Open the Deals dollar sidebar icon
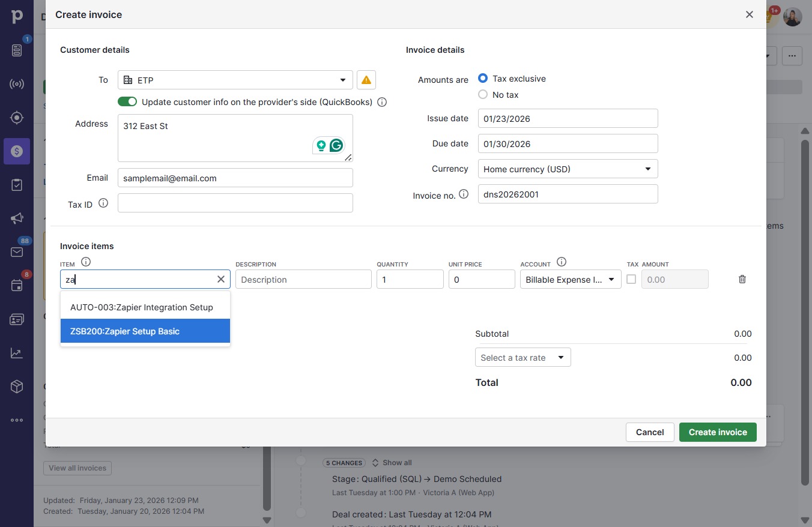This screenshot has width=812, height=527. (17, 151)
